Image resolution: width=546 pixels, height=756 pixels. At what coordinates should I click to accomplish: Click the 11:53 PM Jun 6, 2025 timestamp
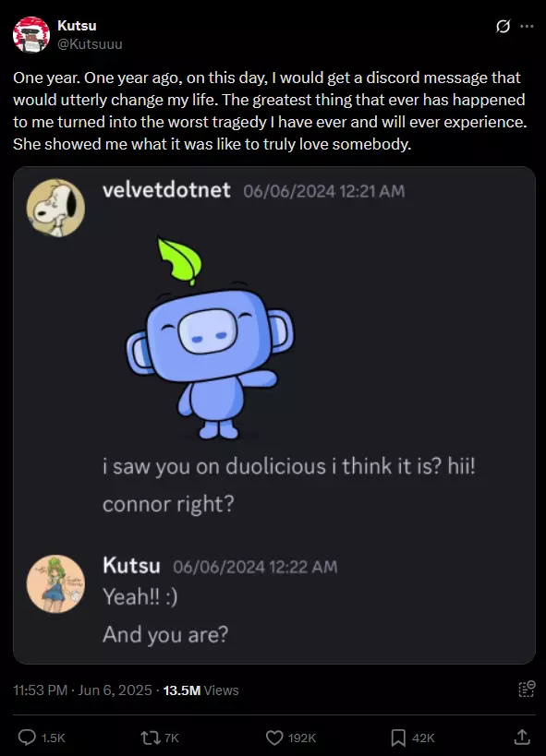[82, 690]
